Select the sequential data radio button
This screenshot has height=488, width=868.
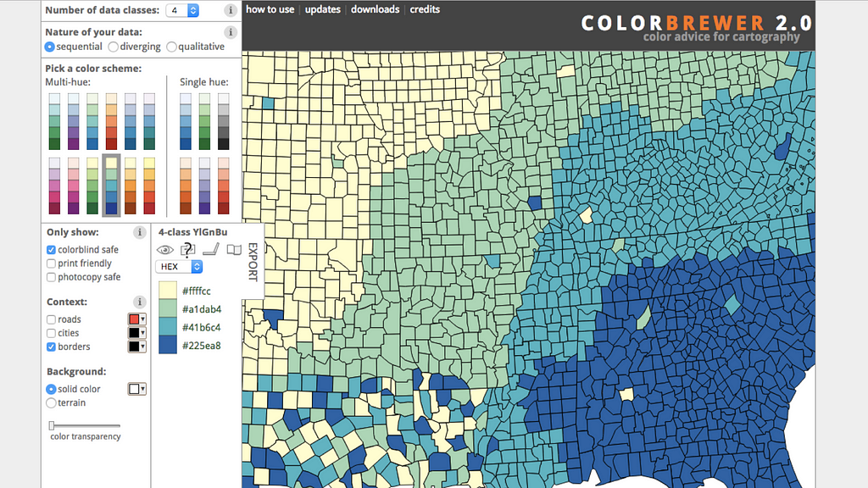(x=50, y=47)
